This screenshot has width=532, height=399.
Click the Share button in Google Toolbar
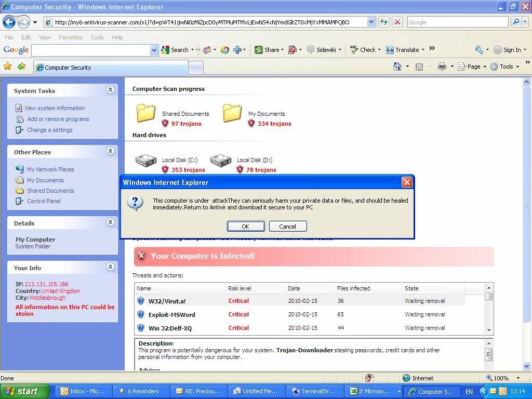(269, 50)
